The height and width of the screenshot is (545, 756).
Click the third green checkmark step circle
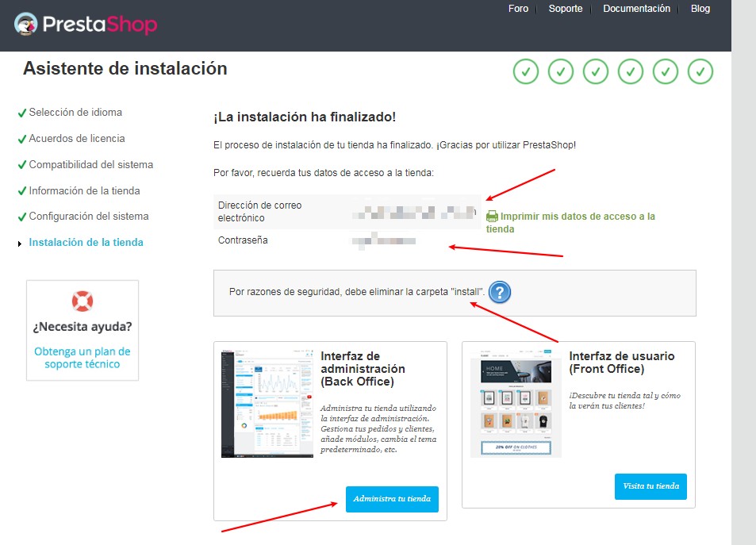pyautogui.click(x=595, y=71)
